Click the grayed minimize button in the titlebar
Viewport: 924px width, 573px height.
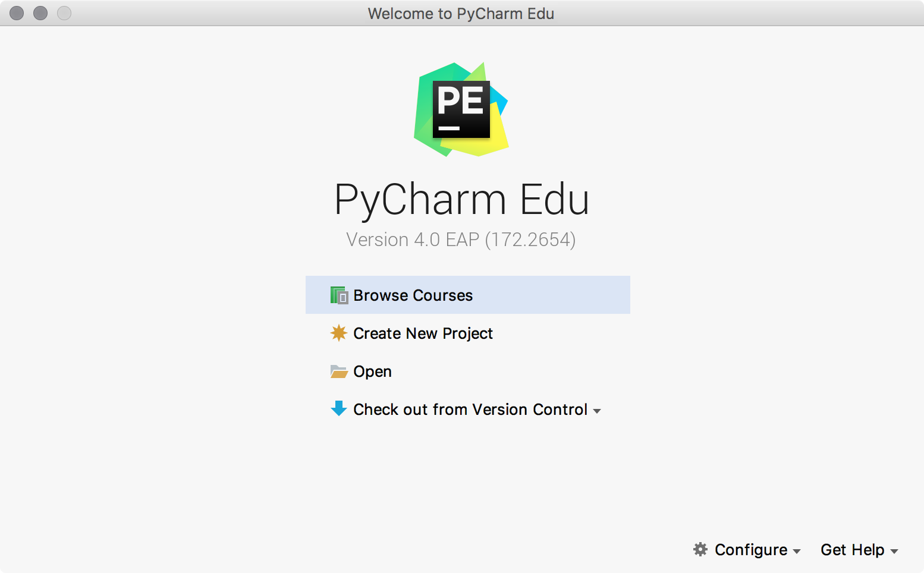point(40,12)
